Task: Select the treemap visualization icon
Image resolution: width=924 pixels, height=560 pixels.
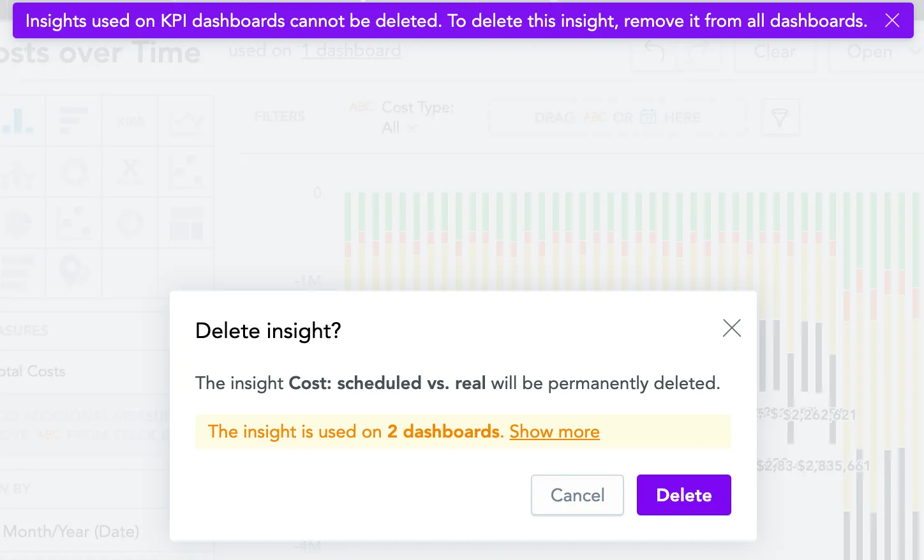Action: 186,223
